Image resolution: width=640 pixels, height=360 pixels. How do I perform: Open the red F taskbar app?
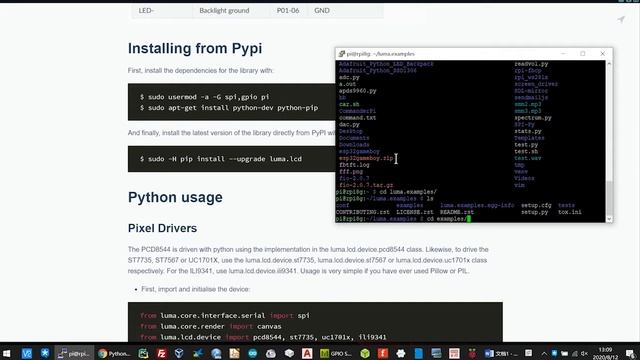(x=383, y=353)
